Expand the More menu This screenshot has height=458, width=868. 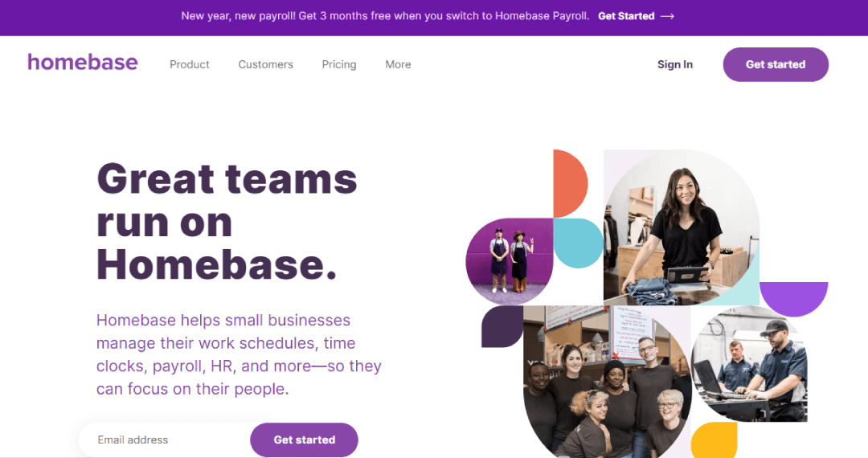[x=398, y=65]
